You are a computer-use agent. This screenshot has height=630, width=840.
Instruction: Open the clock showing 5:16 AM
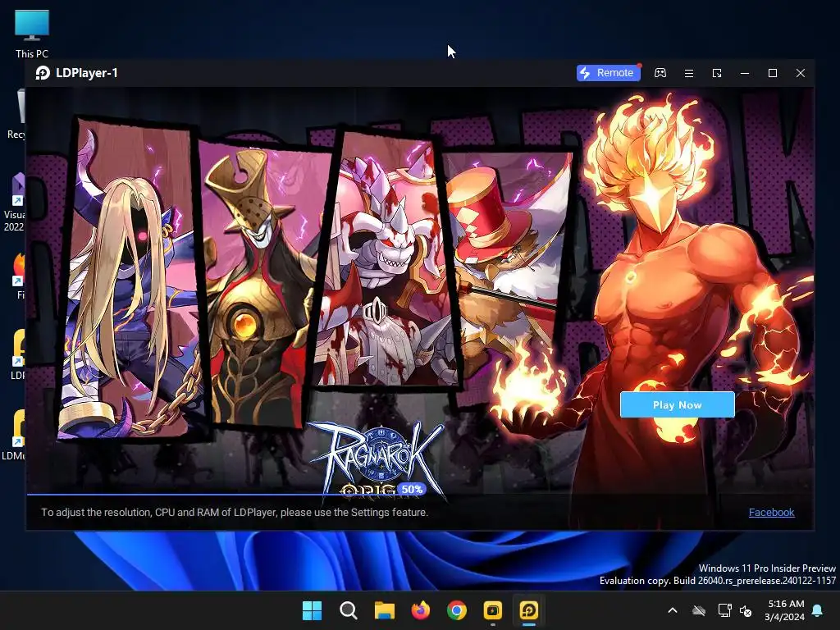[x=785, y=610]
